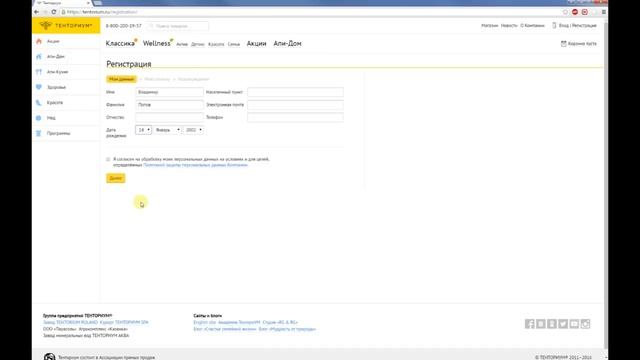The height and width of the screenshot is (360, 640).
Task: Click the Красота sidebar icon
Action: 39,102
